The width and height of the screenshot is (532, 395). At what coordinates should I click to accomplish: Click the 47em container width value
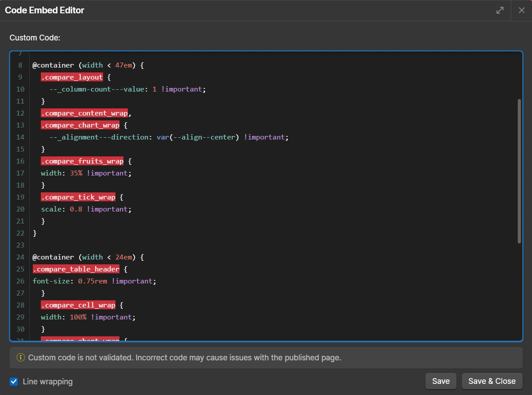pyautogui.click(x=123, y=65)
